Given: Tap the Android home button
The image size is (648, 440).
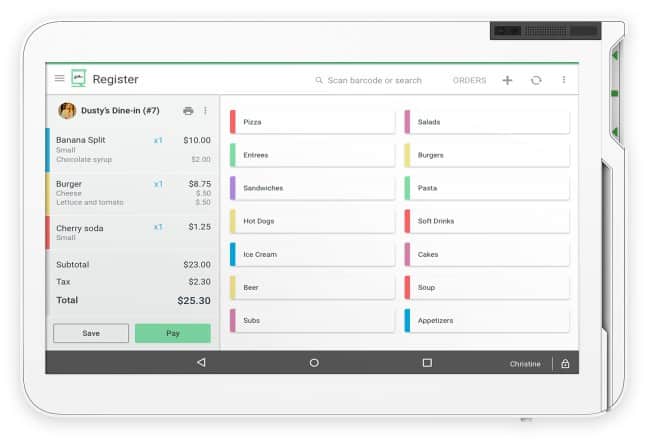Looking at the screenshot, I should pyautogui.click(x=314, y=363).
